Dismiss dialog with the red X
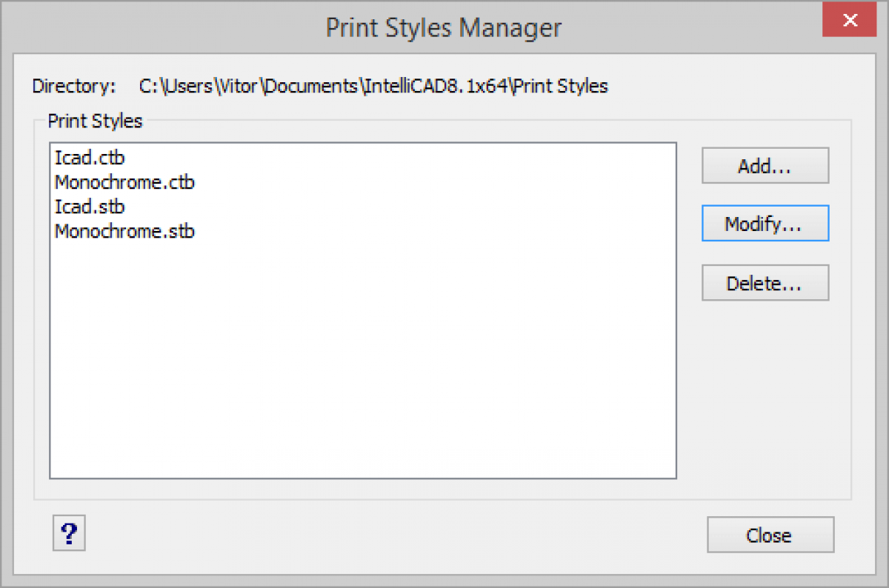This screenshot has width=889, height=588. (x=849, y=20)
